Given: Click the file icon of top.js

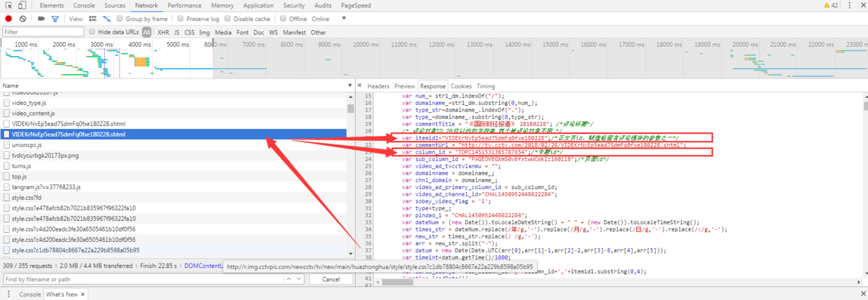Looking at the screenshot, I should click(x=7, y=177).
